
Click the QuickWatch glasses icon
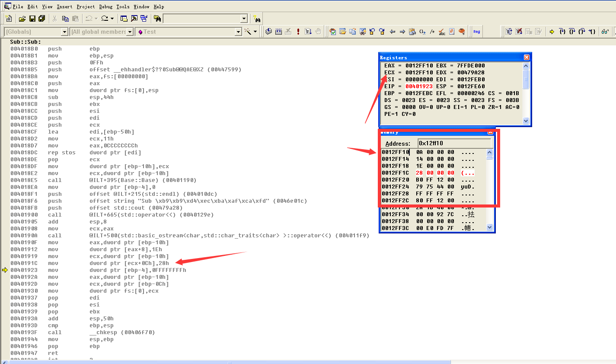(x=605, y=32)
